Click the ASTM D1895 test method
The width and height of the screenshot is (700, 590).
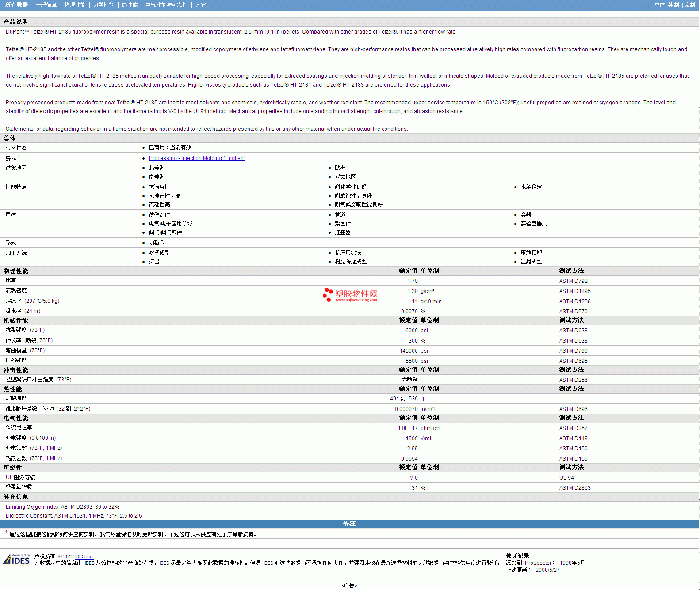(x=575, y=291)
